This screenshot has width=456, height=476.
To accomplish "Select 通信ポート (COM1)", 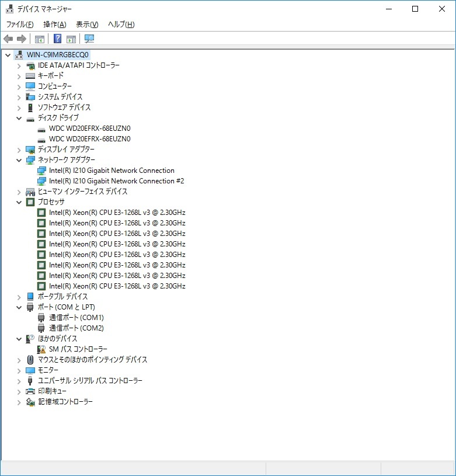I will tap(76, 318).
